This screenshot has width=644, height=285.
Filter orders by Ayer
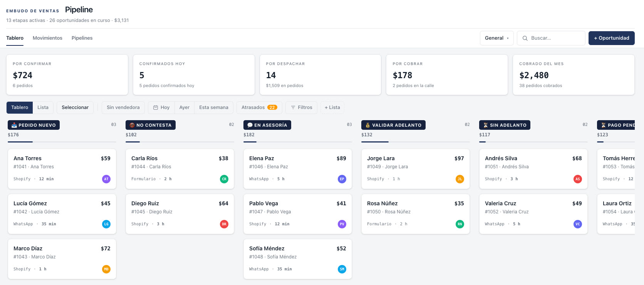(x=184, y=107)
